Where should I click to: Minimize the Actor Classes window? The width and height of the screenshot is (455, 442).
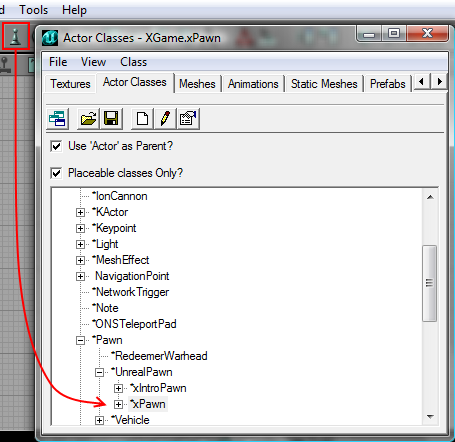(369, 33)
